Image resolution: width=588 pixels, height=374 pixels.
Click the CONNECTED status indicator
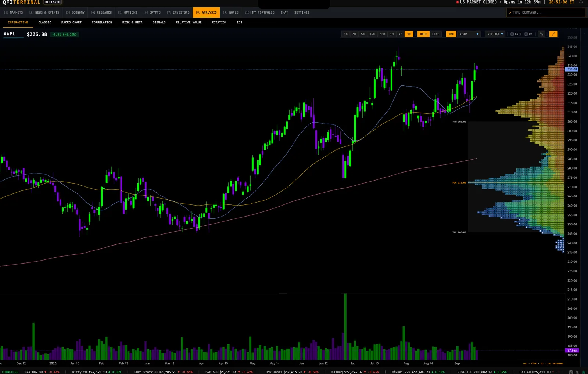[x=10, y=372]
